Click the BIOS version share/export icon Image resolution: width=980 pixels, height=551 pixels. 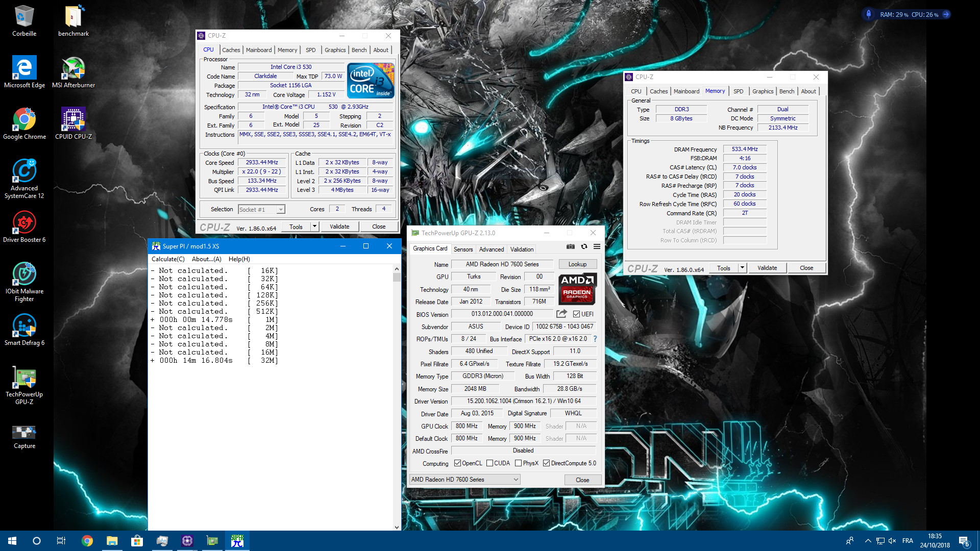[x=561, y=314]
